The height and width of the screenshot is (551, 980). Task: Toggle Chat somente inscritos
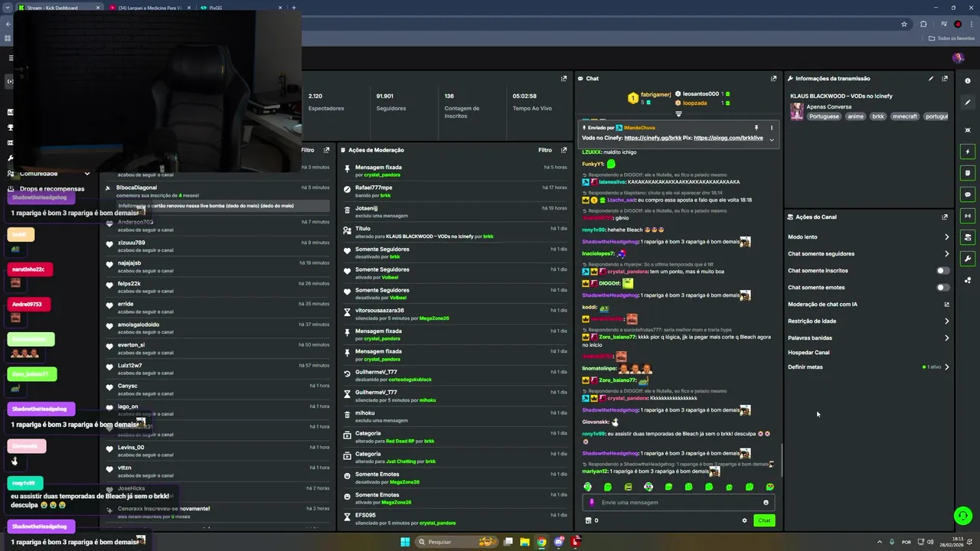943,270
